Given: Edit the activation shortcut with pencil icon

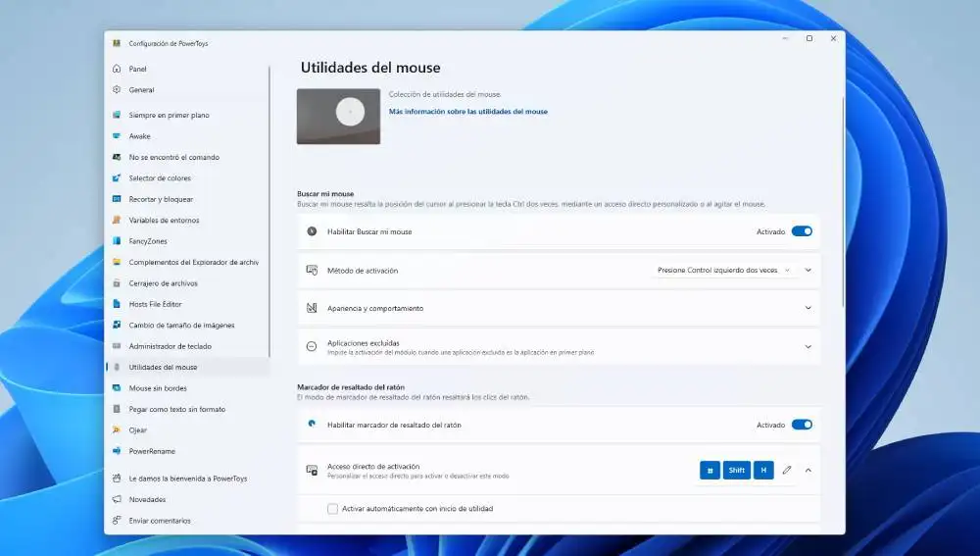Looking at the screenshot, I should coord(787,471).
